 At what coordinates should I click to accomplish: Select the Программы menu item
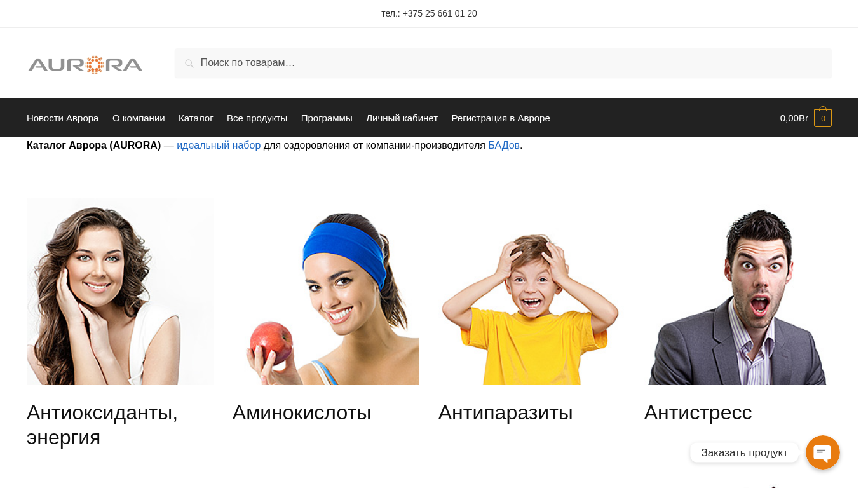327,118
